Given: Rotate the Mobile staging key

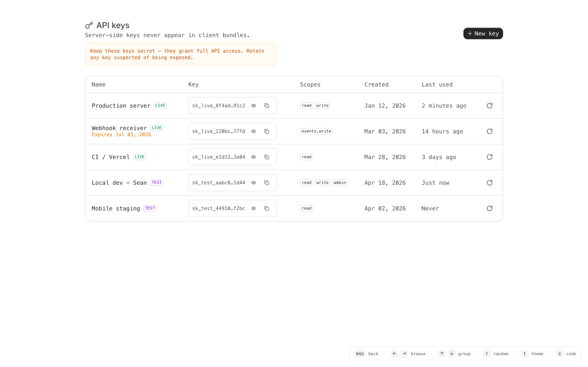Looking at the screenshot, I should tap(489, 209).
